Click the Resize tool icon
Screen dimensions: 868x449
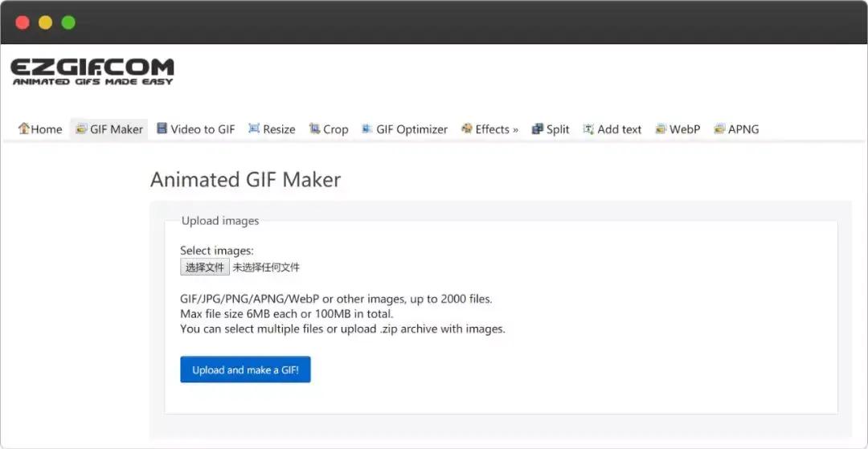pyautogui.click(x=254, y=129)
